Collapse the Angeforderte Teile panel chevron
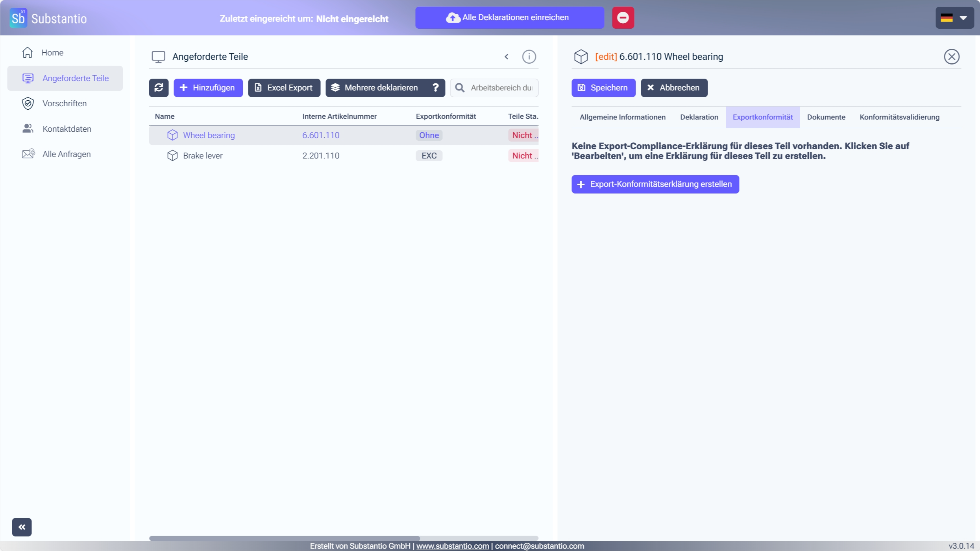Image resolution: width=980 pixels, height=551 pixels. [x=507, y=57]
